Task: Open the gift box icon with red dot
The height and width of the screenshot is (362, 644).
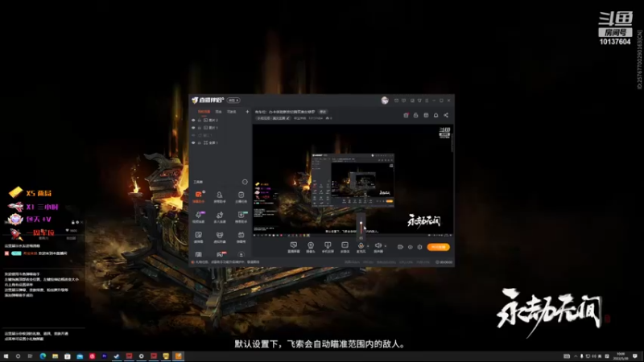Action: point(406,115)
